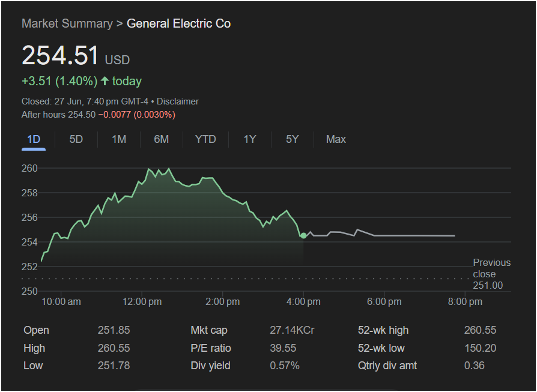Click the High value in the stats table
This screenshot has width=537, height=392.
pyautogui.click(x=114, y=348)
